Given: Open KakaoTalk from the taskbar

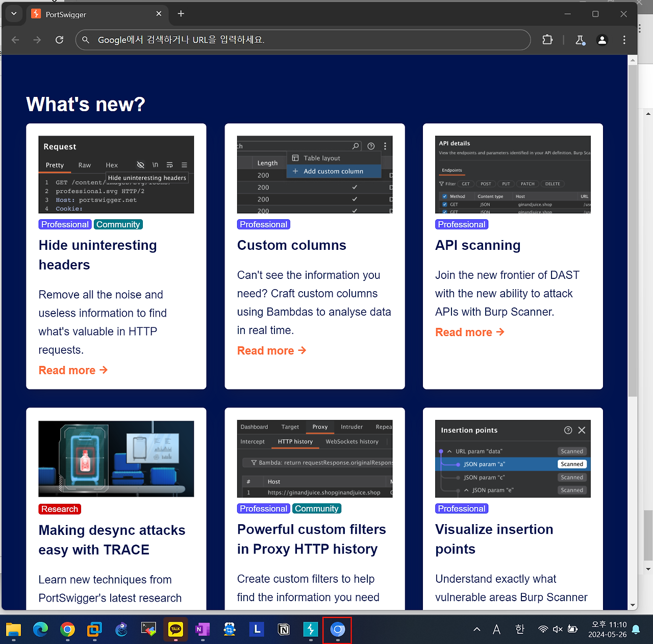Looking at the screenshot, I should [x=175, y=630].
